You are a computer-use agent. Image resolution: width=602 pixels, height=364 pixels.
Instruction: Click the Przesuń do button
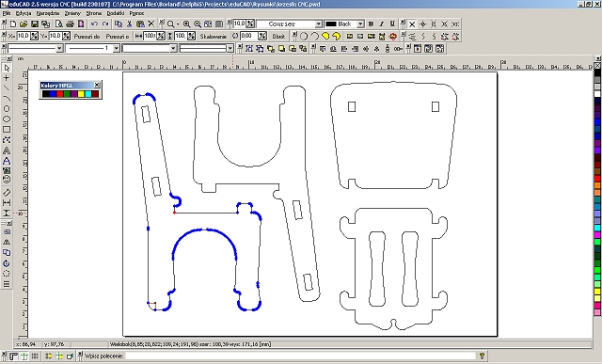[87, 37]
